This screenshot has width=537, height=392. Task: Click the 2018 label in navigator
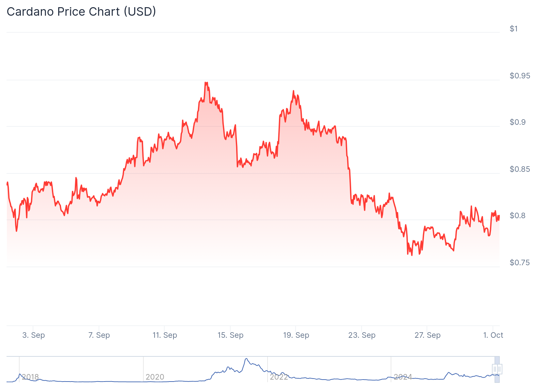(x=30, y=377)
